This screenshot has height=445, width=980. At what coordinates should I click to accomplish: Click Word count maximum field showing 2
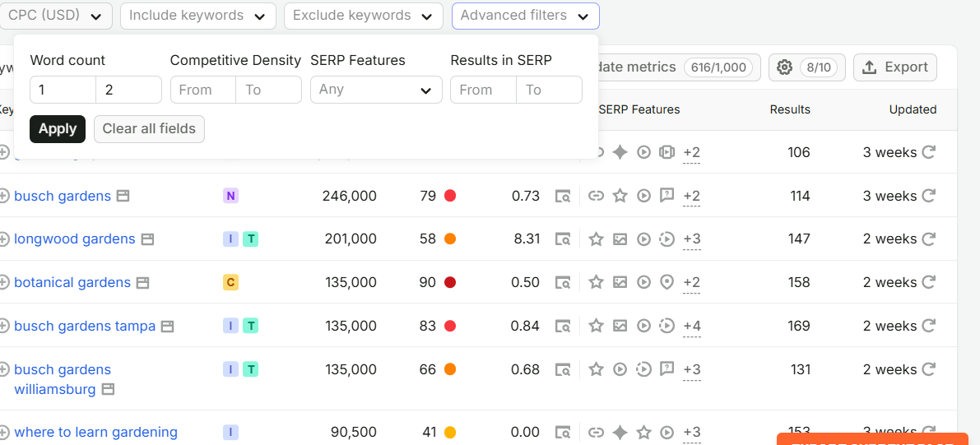(128, 90)
